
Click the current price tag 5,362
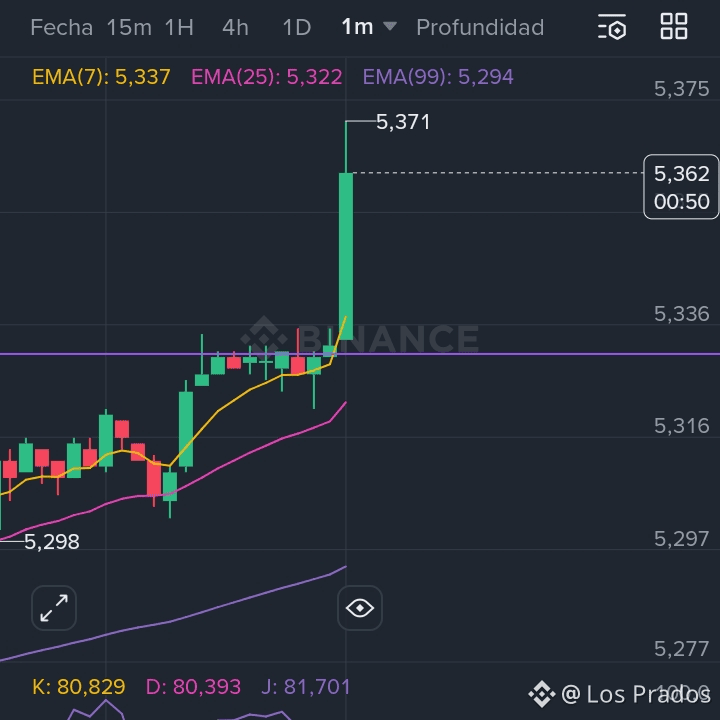(681, 174)
